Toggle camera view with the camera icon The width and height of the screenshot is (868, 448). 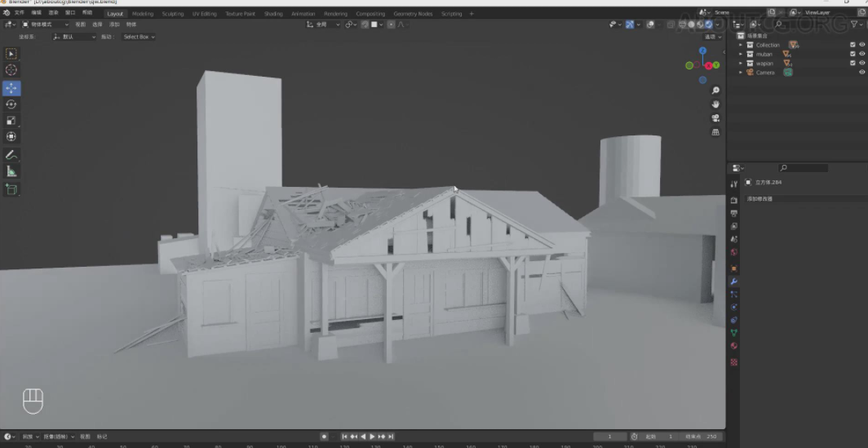click(x=715, y=118)
